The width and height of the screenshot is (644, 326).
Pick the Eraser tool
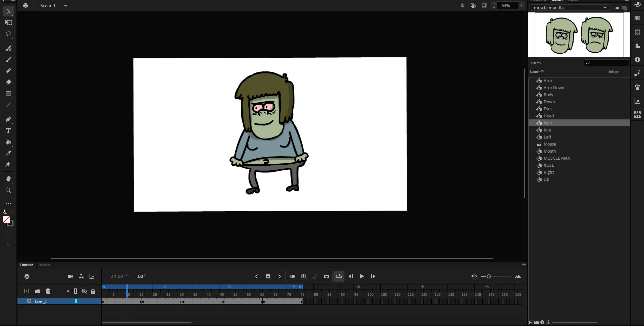click(x=8, y=82)
